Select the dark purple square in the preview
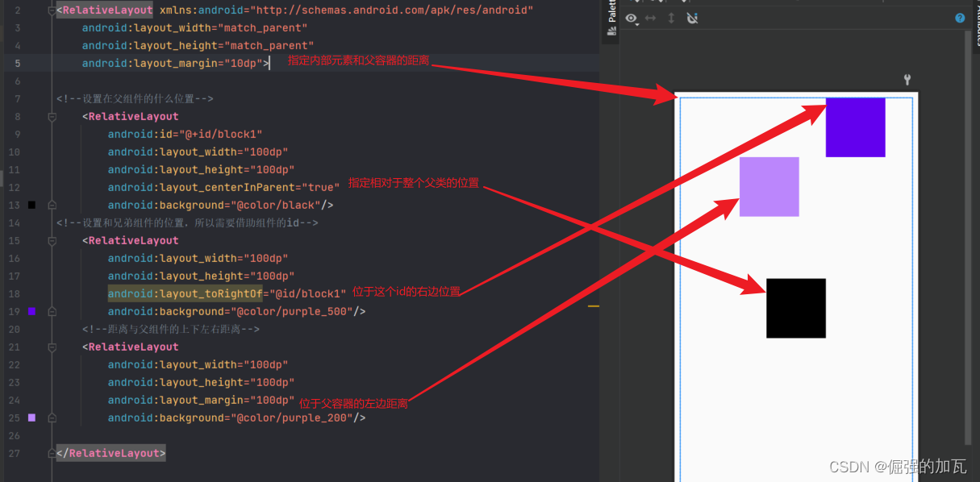980x482 pixels. (x=855, y=127)
